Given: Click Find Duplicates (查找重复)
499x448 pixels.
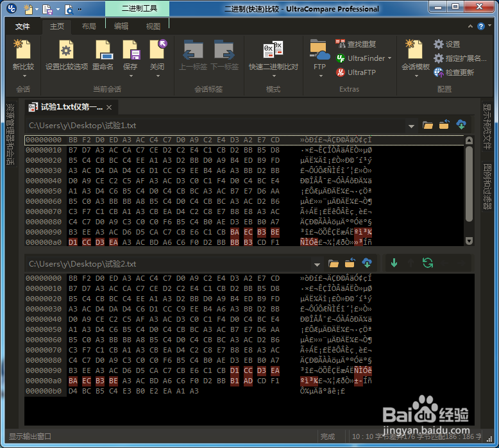Looking at the screenshot, I should coord(355,44).
